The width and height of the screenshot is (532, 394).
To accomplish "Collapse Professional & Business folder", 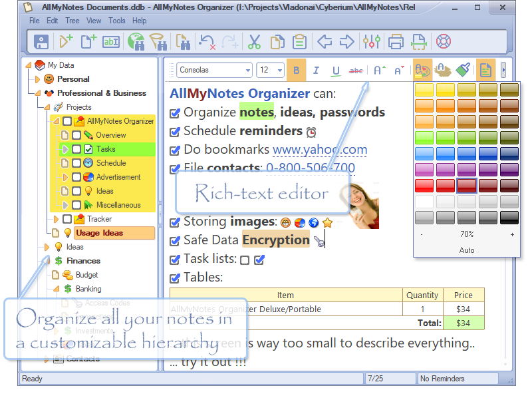I will (x=38, y=93).
